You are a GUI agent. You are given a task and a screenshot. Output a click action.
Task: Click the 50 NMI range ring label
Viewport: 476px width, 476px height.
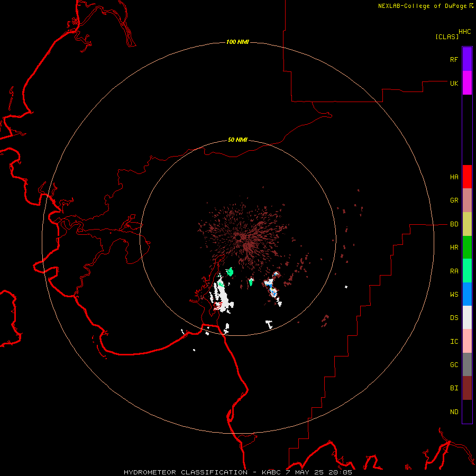(x=237, y=140)
